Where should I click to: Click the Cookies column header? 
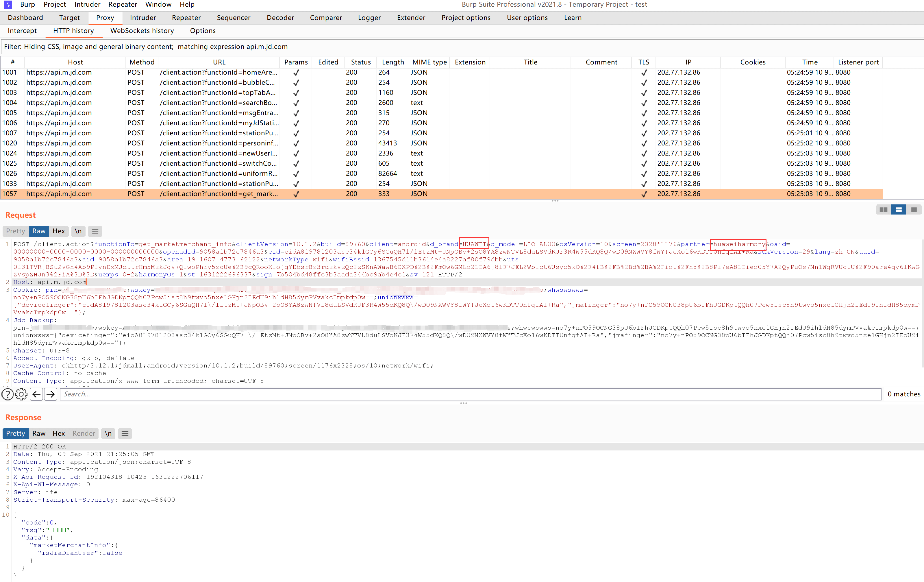pos(753,62)
